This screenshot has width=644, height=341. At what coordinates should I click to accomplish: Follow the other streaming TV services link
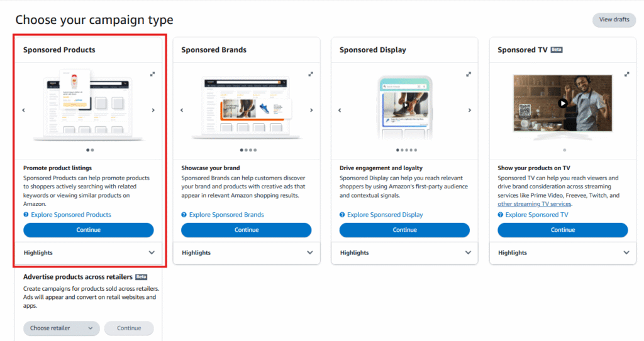point(535,204)
